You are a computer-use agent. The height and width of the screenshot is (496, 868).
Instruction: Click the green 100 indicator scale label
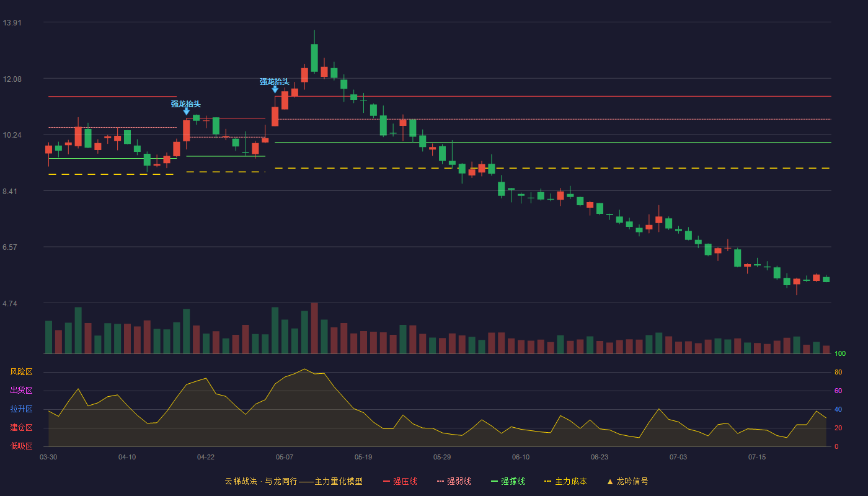(840, 354)
